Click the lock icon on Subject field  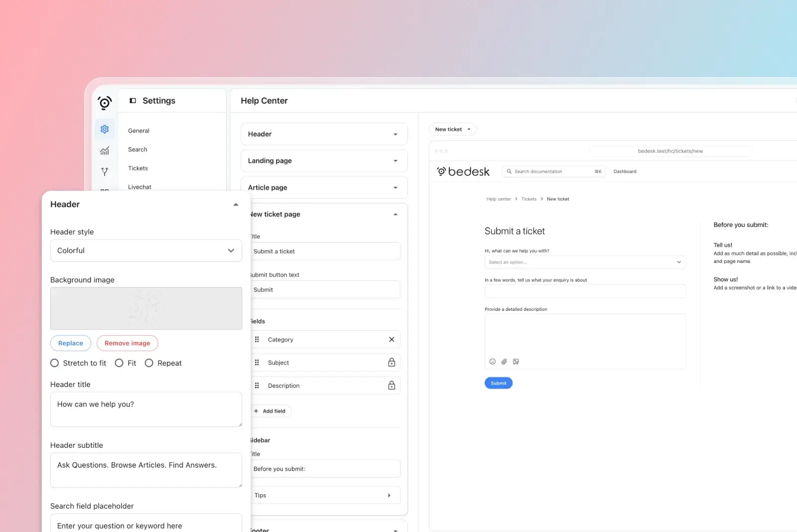pyautogui.click(x=392, y=363)
